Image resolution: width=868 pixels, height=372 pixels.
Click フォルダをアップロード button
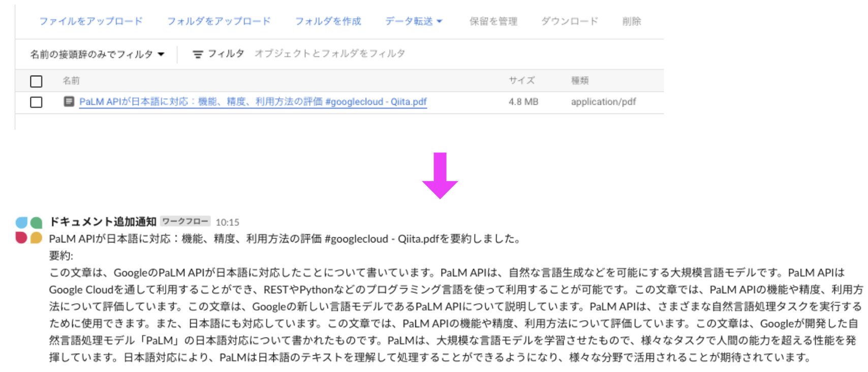click(219, 21)
